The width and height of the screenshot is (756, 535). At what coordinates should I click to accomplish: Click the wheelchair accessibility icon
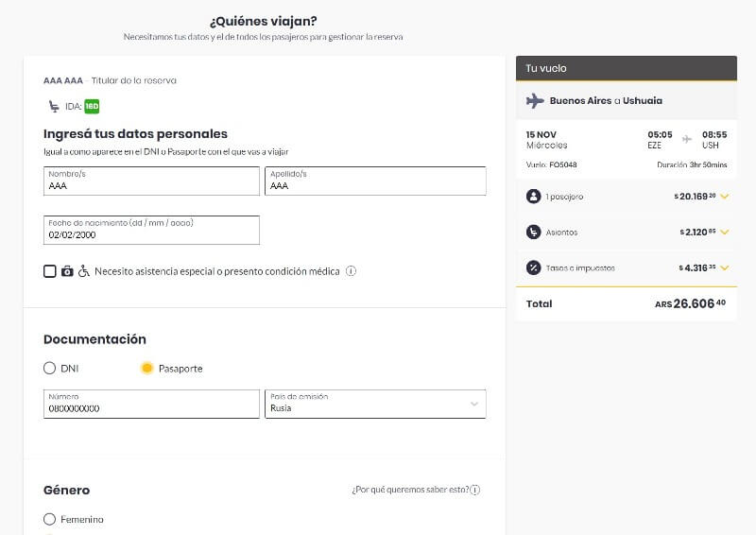tap(84, 271)
